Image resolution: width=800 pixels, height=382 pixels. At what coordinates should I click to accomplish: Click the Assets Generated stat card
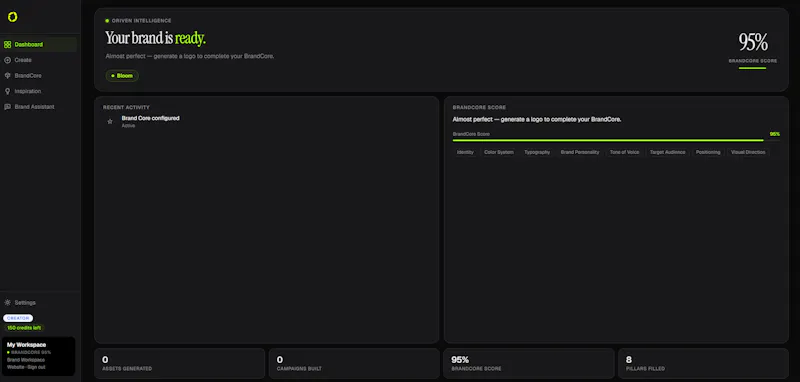(179, 363)
